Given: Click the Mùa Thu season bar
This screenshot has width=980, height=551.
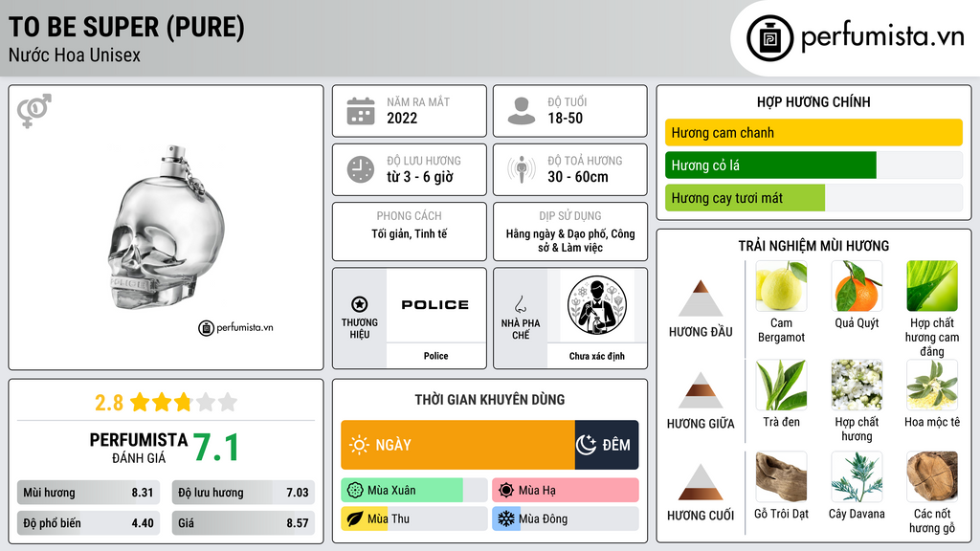Looking at the screenshot, I should point(413,518).
